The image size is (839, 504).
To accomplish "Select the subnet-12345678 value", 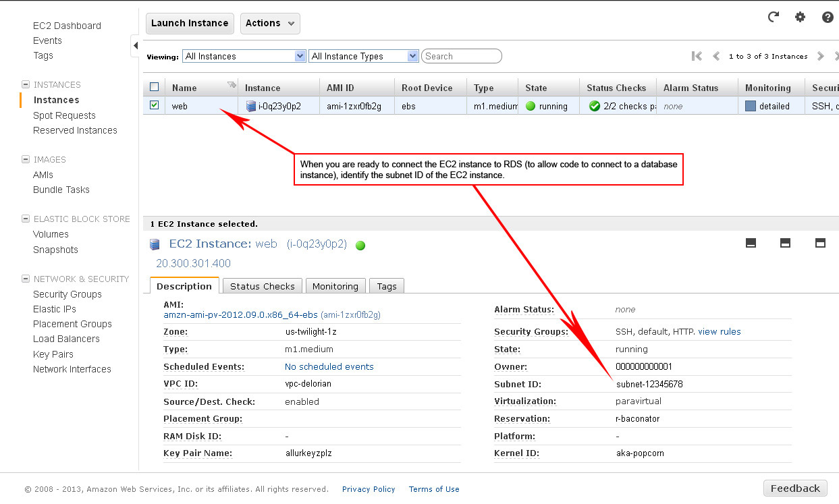I will [x=650, y=384].
